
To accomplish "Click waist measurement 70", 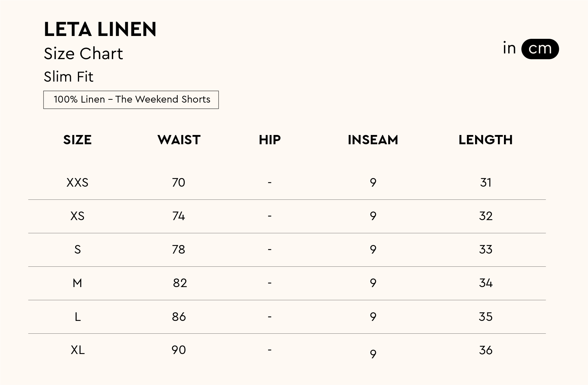I will coord(178,183).
